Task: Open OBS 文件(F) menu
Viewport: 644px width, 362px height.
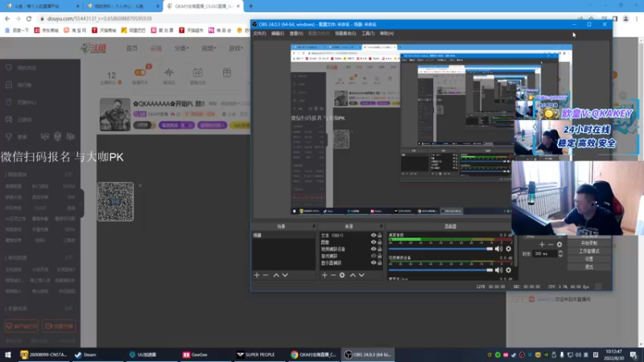Action: point(259,34)
